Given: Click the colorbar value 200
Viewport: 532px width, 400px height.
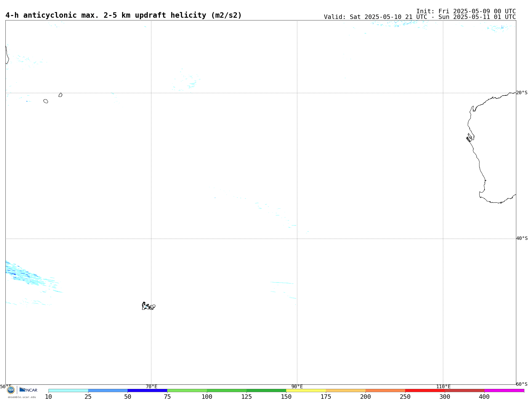Looking at the screenshot, I should (366, 397).
